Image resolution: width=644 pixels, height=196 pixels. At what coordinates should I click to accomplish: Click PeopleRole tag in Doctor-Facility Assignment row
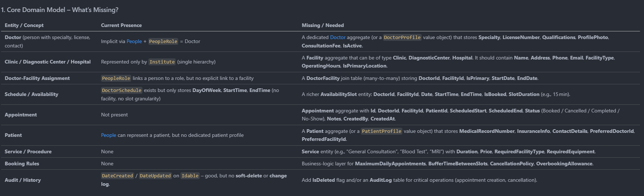(116, 78)
